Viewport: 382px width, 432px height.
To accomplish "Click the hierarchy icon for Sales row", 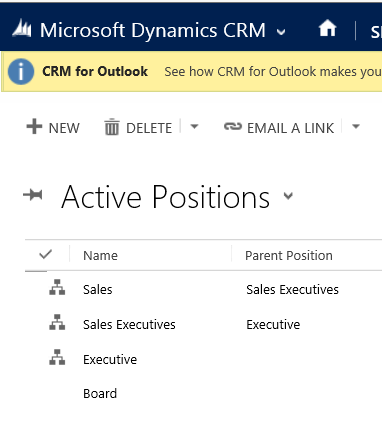I will pos(57,287).
